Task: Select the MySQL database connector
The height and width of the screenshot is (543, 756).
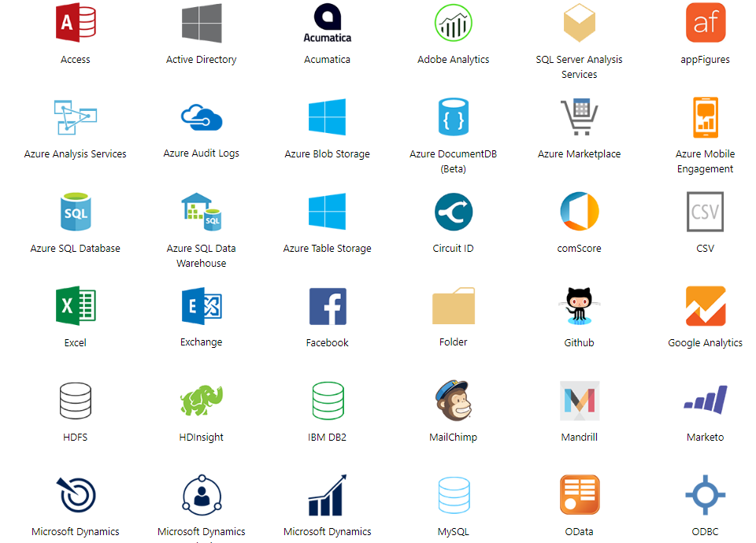Action: click(x=454, y=494)
